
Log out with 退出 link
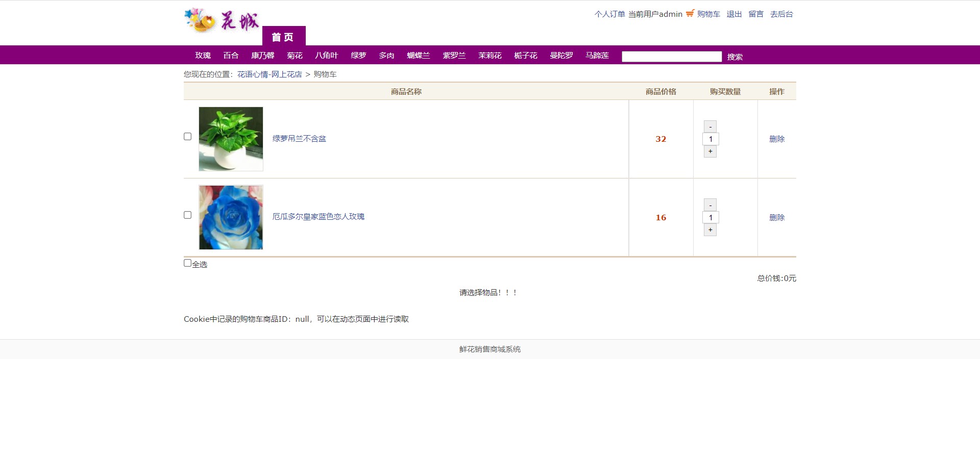(x=734, y=14)
